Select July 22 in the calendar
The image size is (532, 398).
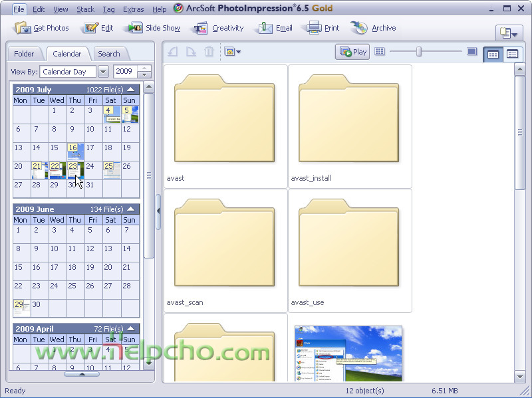(x=58, y=170)
